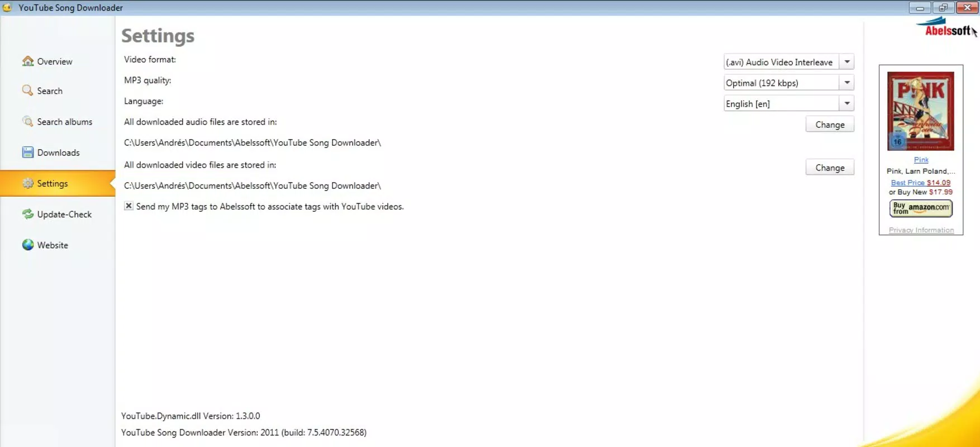Expand the MP3 quality dropdown arrow
Image resolution: width=980 pixels, height=447 pixels.
847,83
